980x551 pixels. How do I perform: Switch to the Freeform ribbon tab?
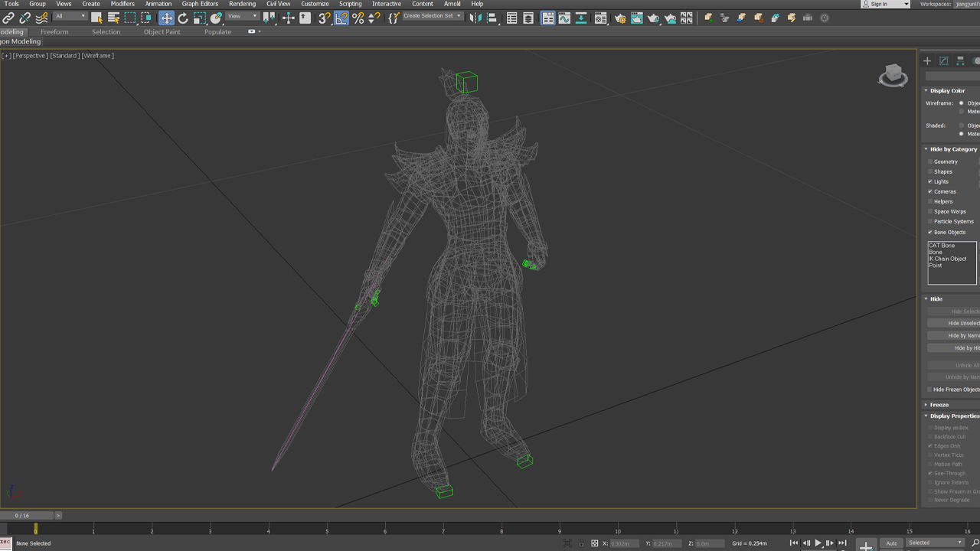coord(54,31)
